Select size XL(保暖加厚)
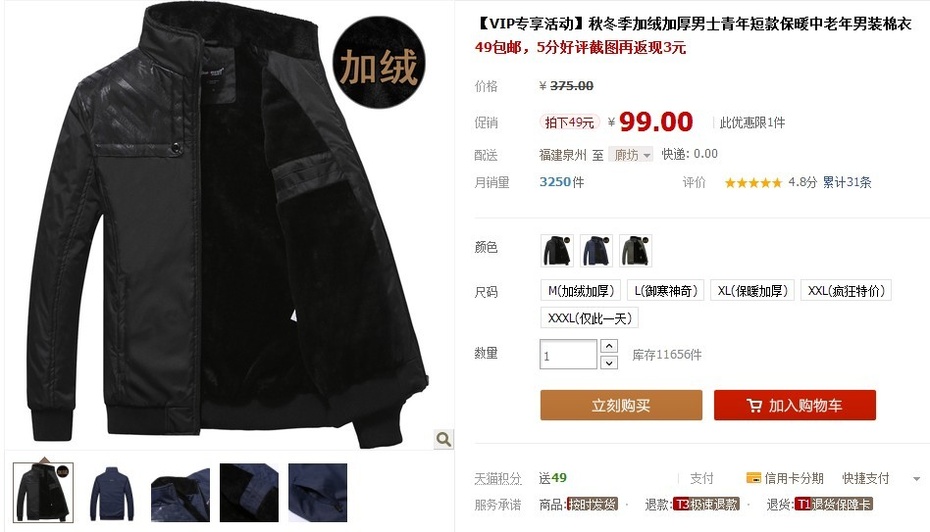 tap(752, 291)
